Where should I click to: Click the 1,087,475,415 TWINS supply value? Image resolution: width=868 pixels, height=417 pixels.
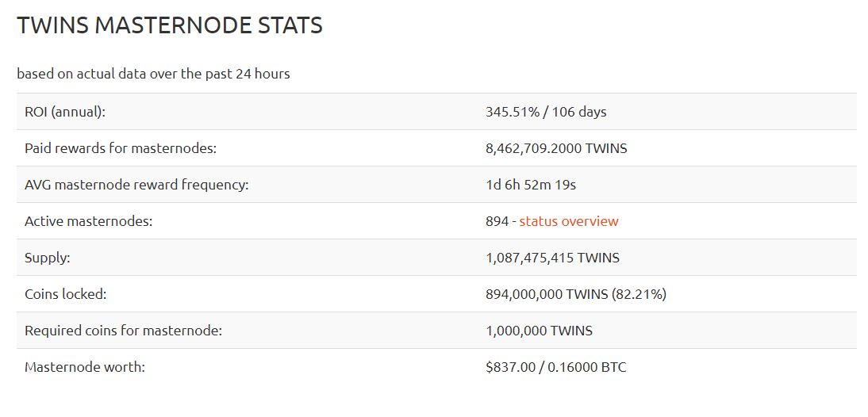(x=552, y=258)
